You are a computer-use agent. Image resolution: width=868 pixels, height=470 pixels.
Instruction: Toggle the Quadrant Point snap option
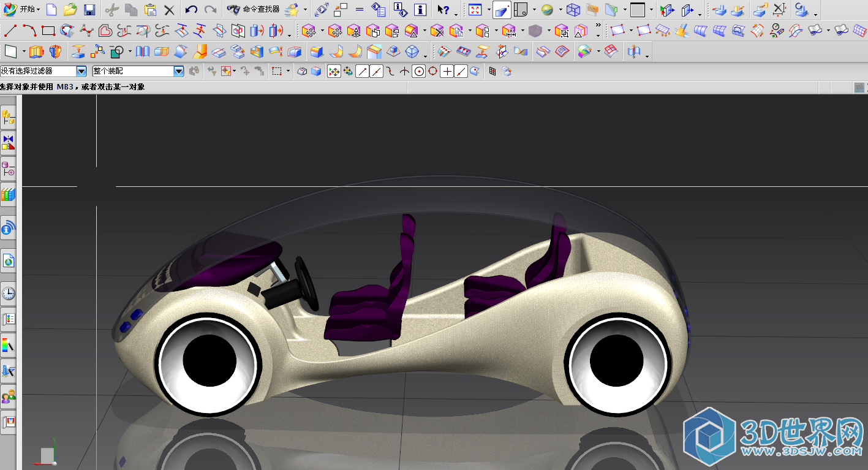(433, 72)
